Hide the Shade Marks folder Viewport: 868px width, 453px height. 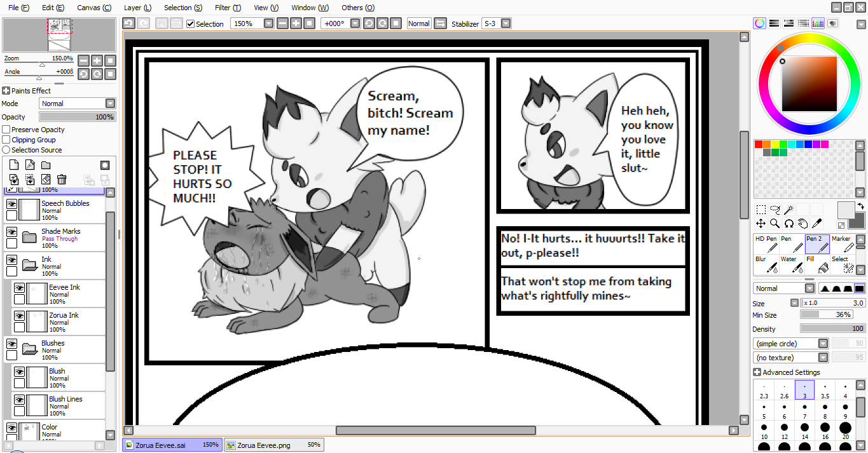[x=11, y=232]
